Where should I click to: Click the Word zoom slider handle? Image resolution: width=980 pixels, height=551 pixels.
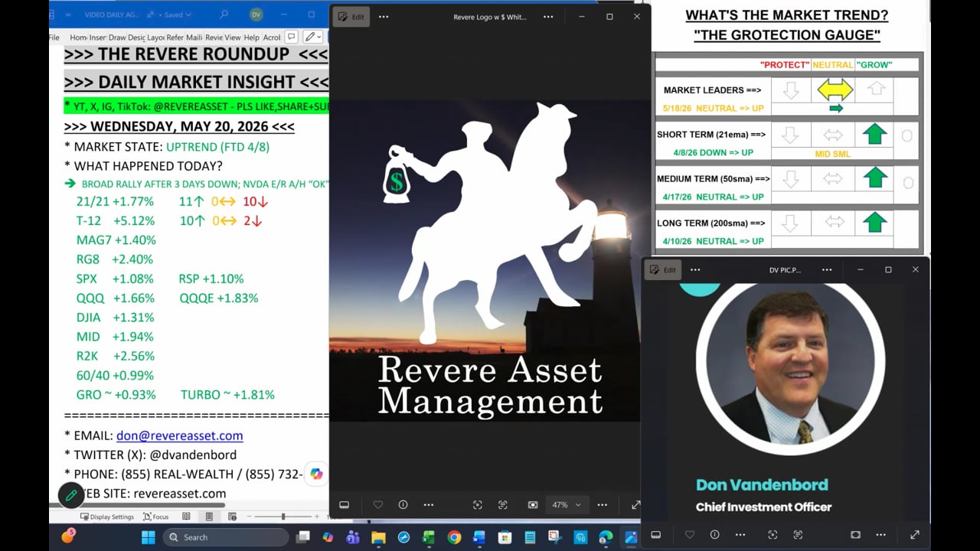click(x=283, y=517)
